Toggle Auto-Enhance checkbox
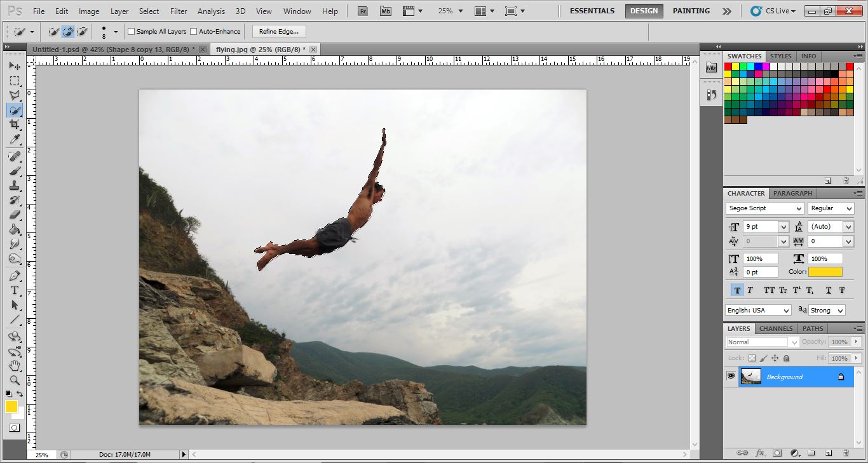The width and height of the screenshot is (868, 463). [x=194, y=31]
